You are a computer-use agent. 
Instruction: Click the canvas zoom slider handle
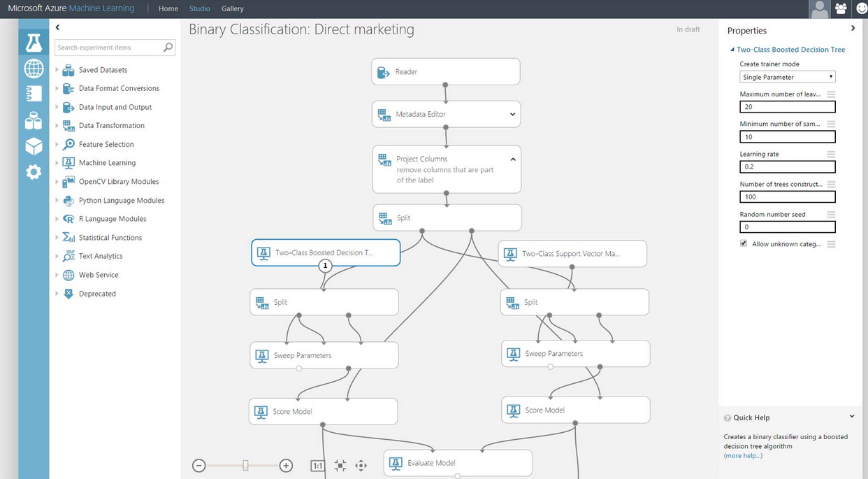tap(245, 466)
